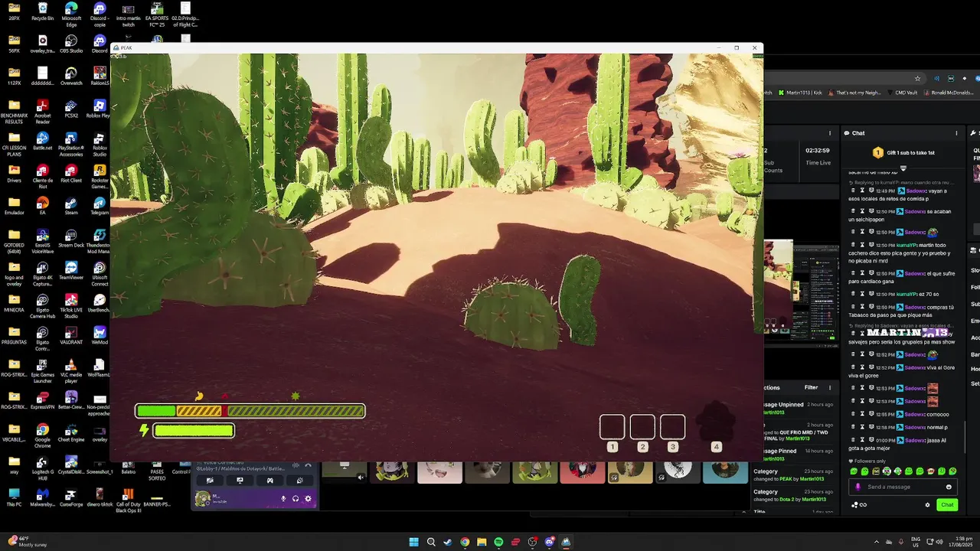Open TikTok LIVE Studio shortcut
This screenshot has height=551, width=980.
[x=71, y=305]
